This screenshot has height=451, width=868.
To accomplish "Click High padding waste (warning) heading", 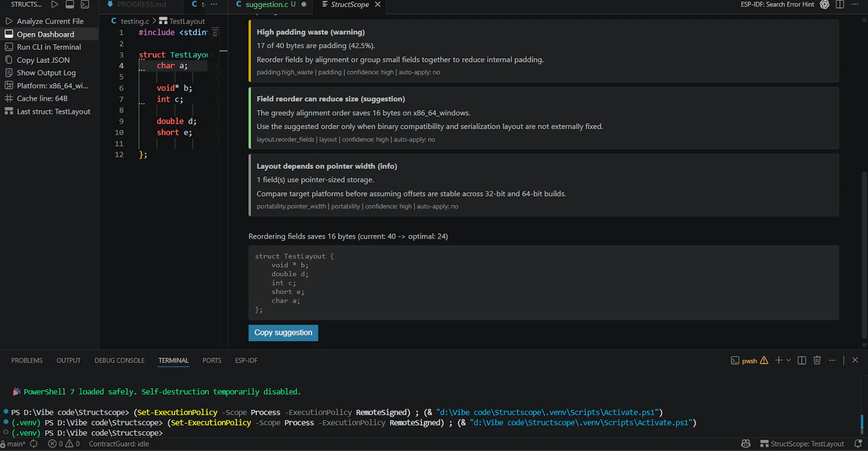I will (310, 32).
